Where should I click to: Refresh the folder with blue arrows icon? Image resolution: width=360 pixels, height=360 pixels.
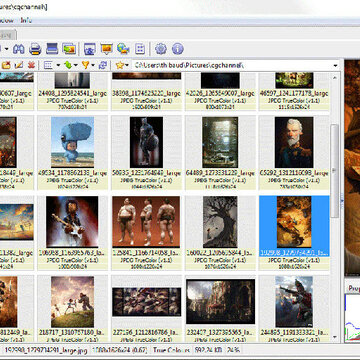[x=103, y=65]
